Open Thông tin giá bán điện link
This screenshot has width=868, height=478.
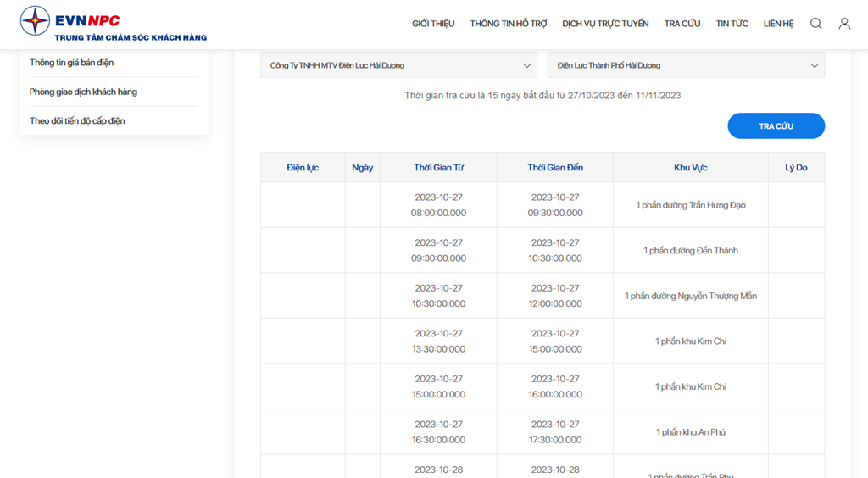coord(71,63)
